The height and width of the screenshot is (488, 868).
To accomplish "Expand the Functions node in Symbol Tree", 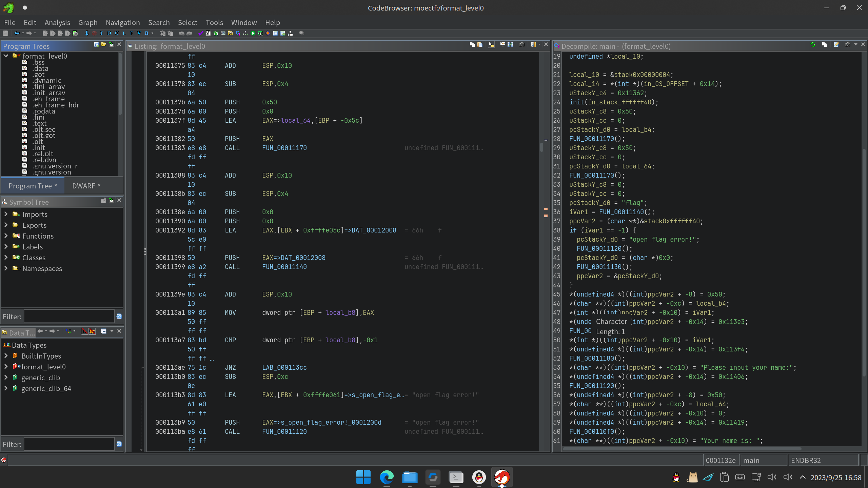I will 6,236.
